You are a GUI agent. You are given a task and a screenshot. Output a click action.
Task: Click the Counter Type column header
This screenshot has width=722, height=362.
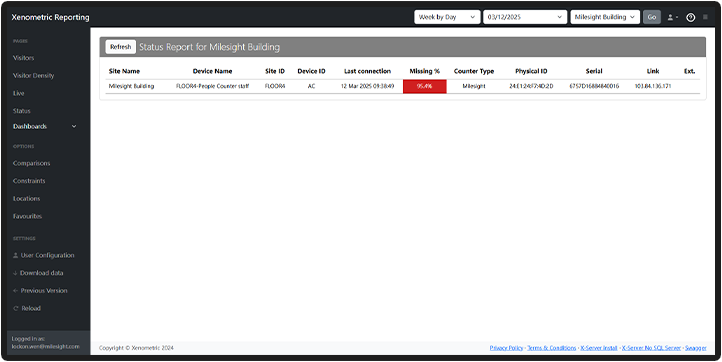click(x=474, y=71)
